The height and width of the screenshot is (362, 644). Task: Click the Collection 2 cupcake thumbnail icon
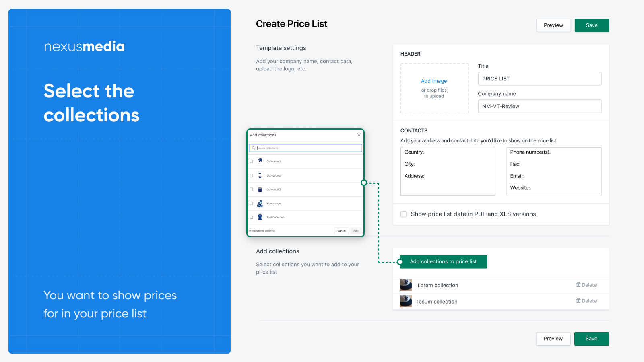coord(260,175)
